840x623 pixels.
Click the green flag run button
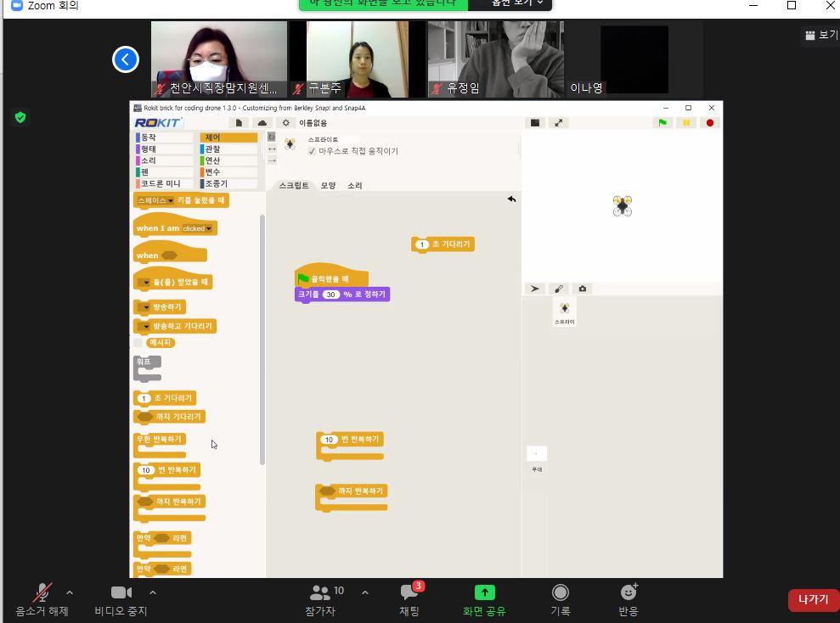point(662,122)
